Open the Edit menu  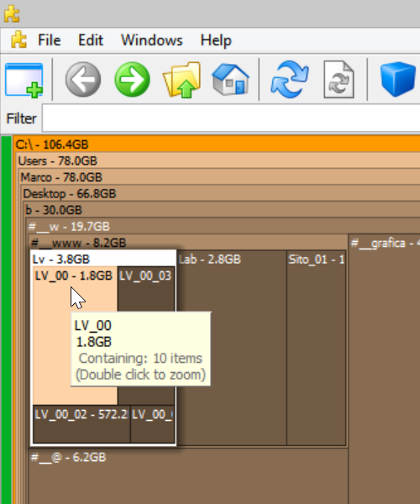pos(91,40)
